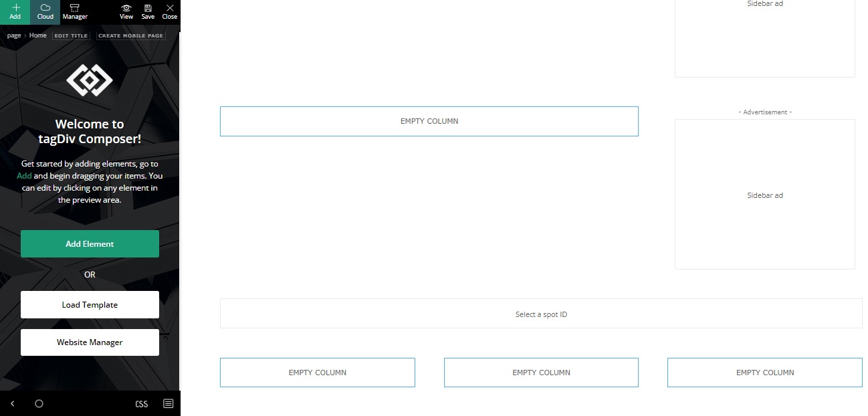The width and height of the screenshot is (868, 416).
Task: Click the 'Select a spot ID' ad block
Action: (x=541, y=314)
